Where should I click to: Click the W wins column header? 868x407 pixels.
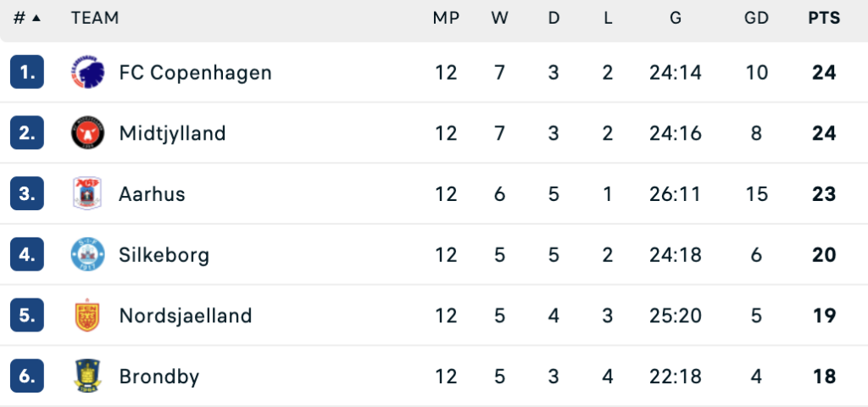499,18
